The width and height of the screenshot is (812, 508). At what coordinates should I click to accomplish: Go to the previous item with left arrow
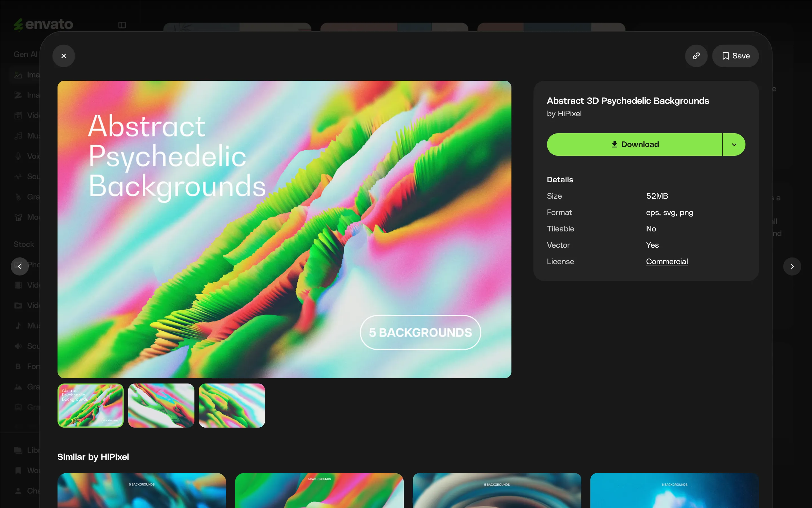tap(19, 266)
